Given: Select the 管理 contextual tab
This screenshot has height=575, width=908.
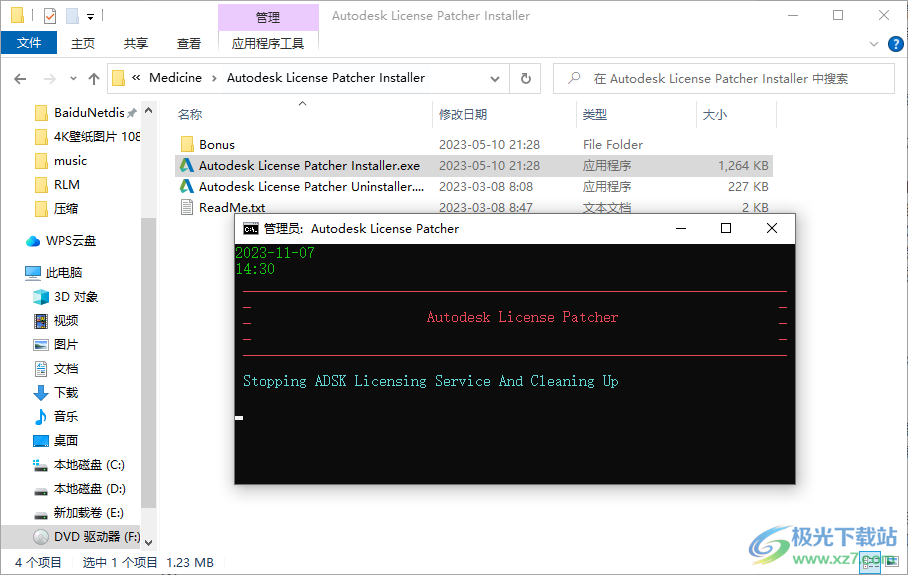Looking at the screenshot, I should coord(268,17).
